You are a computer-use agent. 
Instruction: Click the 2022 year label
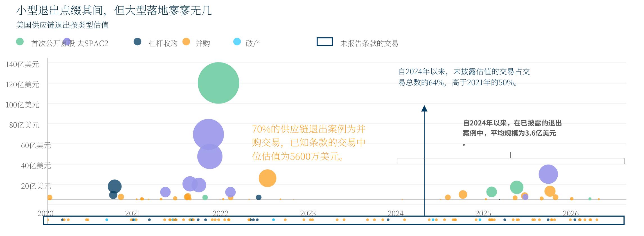coord(220,213)
